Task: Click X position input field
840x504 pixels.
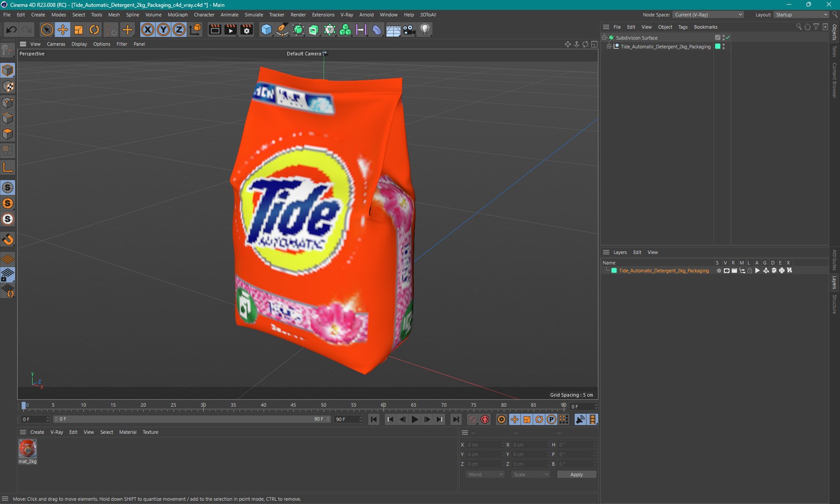Action: tap(485, 445)
